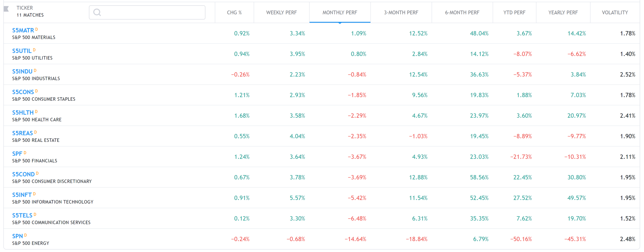Click 'S&P 500 CONSUMER DISCRETIONARY' description text

click(x=52, y=181)
